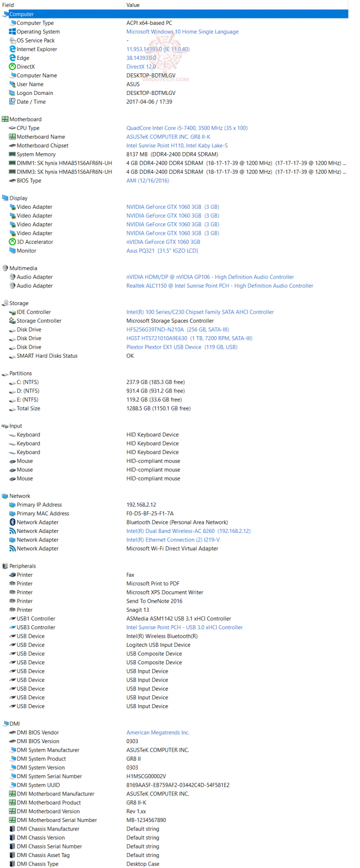Click the Peripherals section icon

(5, 566)
